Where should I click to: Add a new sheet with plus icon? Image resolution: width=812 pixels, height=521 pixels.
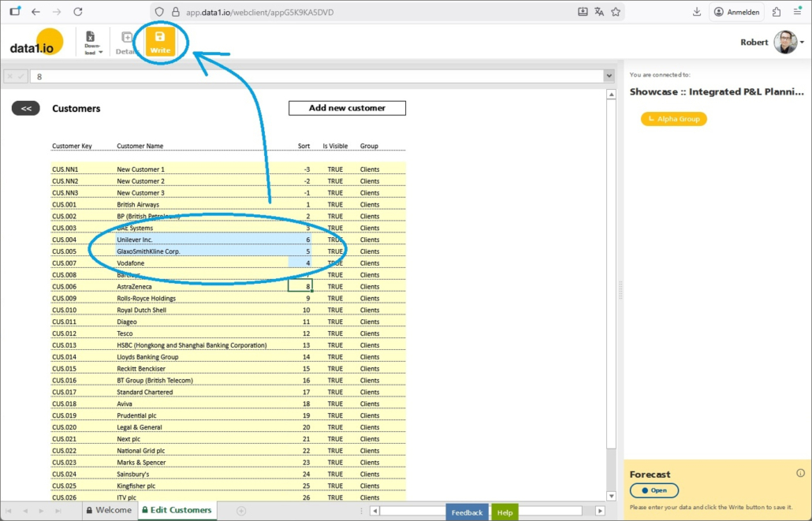[241, 511]
